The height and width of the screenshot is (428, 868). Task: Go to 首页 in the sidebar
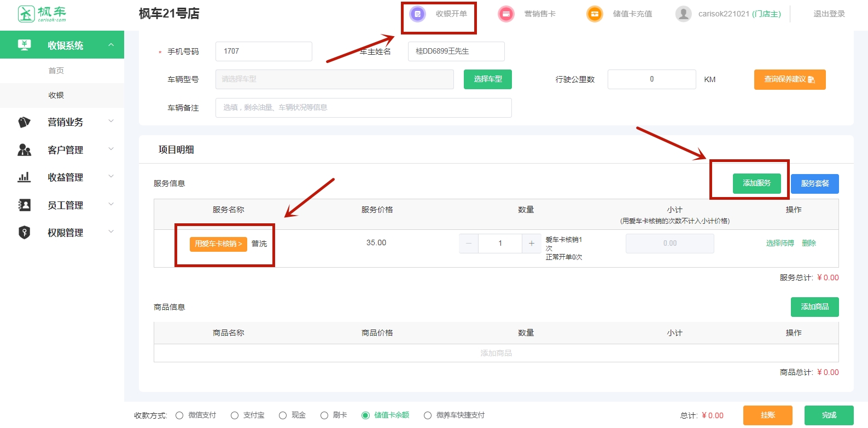[56, 71]
